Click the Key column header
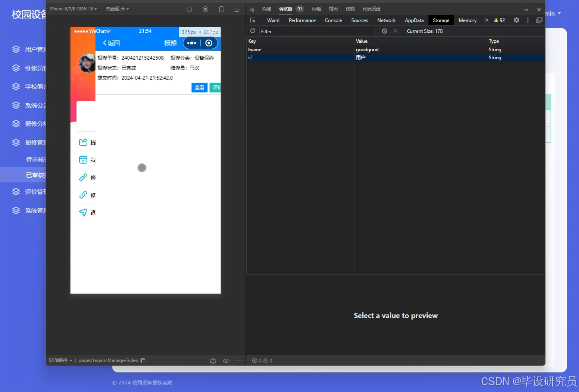The height and width of the screenshot is (392, 579). pos(300,41)
